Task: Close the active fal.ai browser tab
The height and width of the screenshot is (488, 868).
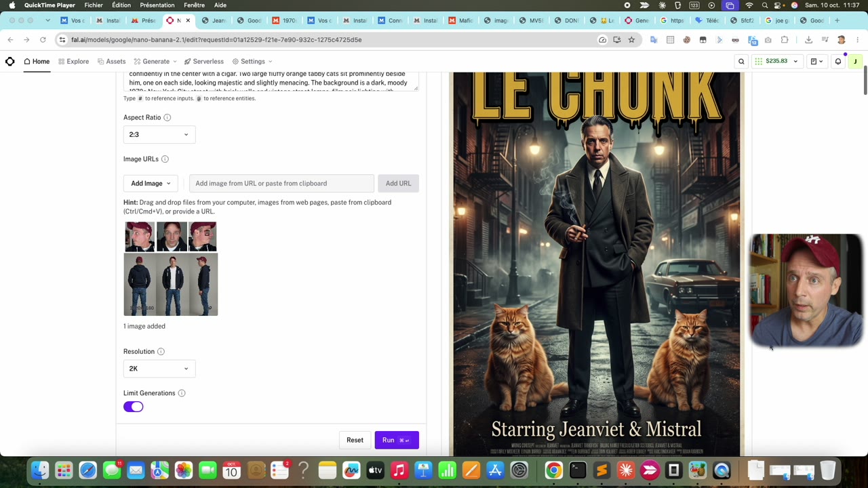Action: tap(188, 20)
